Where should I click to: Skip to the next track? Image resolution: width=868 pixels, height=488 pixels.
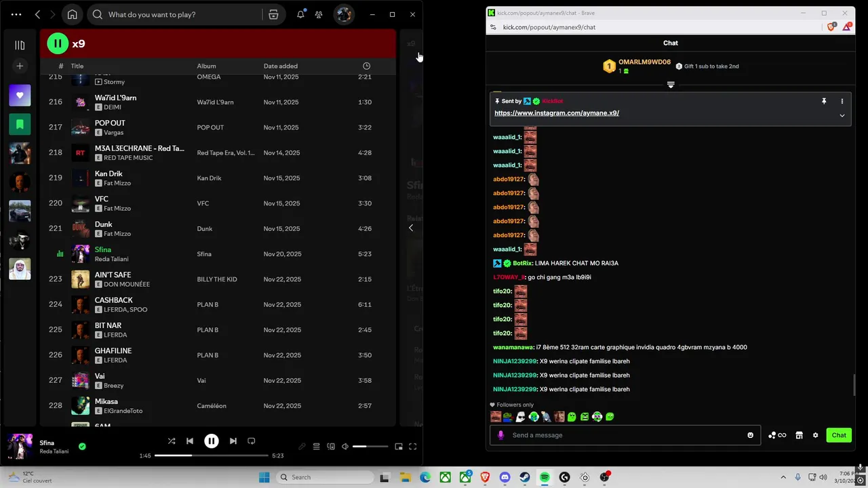point(233,441)
